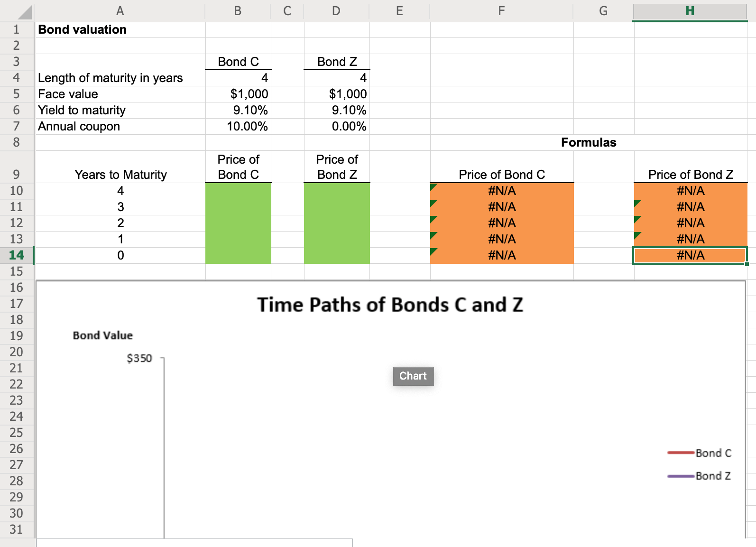Select Bond C maturity value in row 4

[238, 78]
